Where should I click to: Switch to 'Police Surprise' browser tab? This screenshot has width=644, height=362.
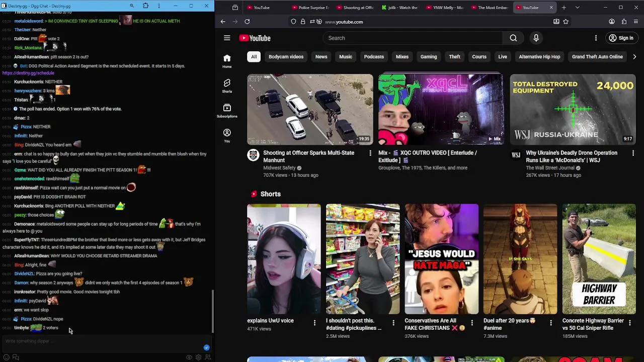click(x=310, y=8)
